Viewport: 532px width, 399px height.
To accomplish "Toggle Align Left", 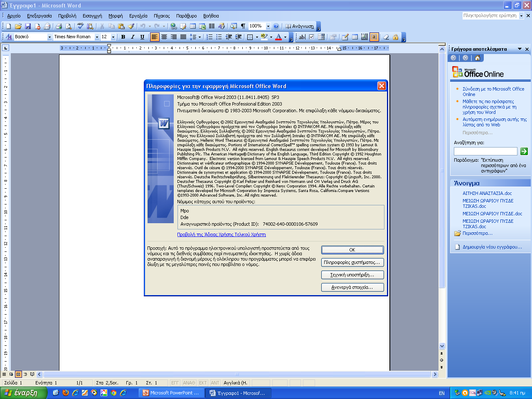I will click(155, 37).
